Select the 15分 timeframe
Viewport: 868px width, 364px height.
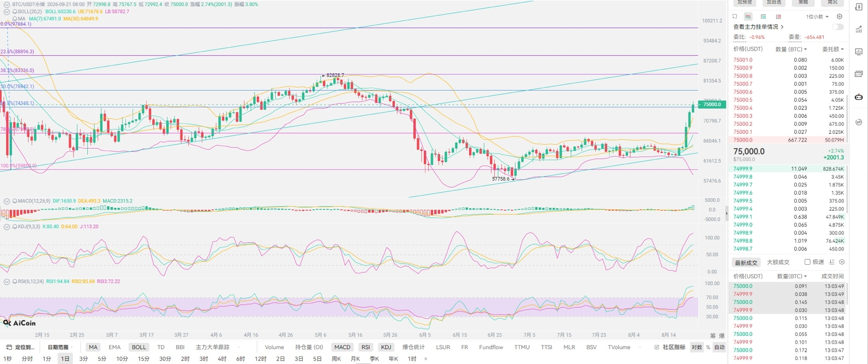click(144, 359)
